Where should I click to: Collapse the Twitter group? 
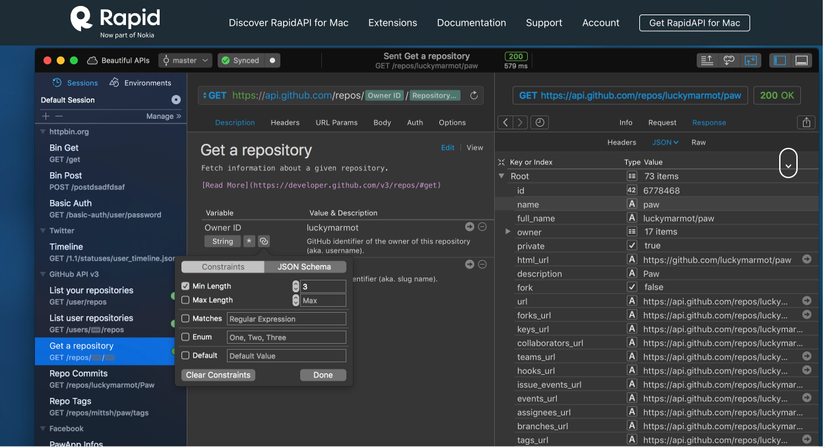click(43, 231)
